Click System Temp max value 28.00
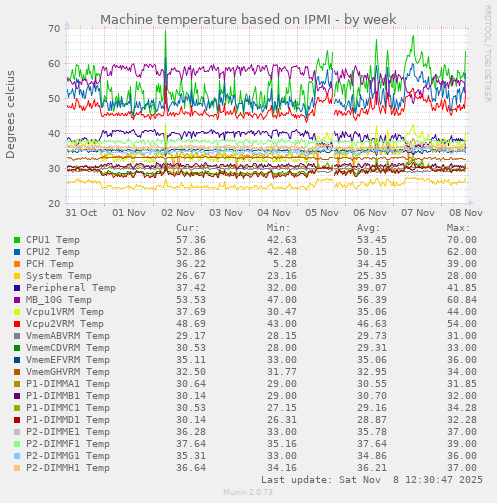Screen dimensions: 497x503 (462, 276)
